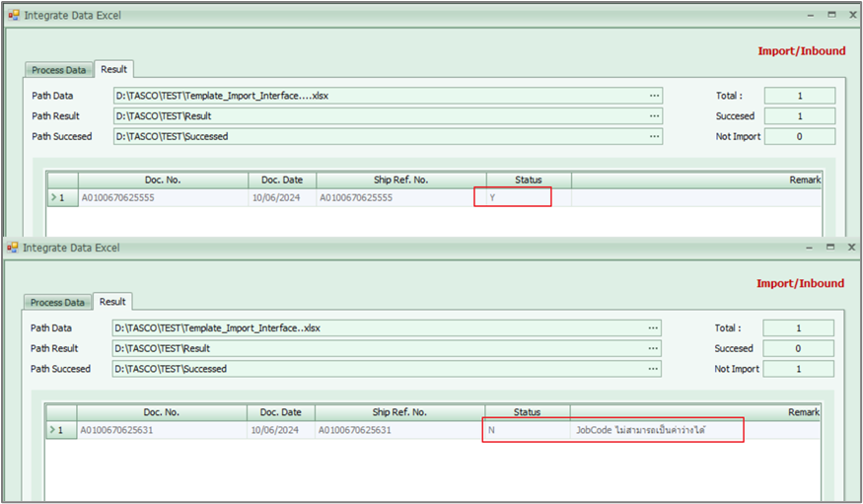The image size is (863, 504).
Task: Click the Not Import count field in lower window
Action: click(x=798, y=369)
